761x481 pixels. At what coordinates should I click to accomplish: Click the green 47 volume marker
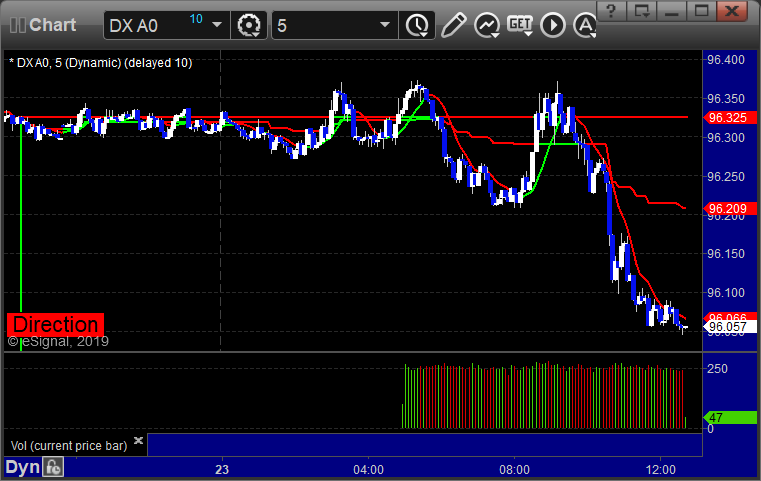730,417
